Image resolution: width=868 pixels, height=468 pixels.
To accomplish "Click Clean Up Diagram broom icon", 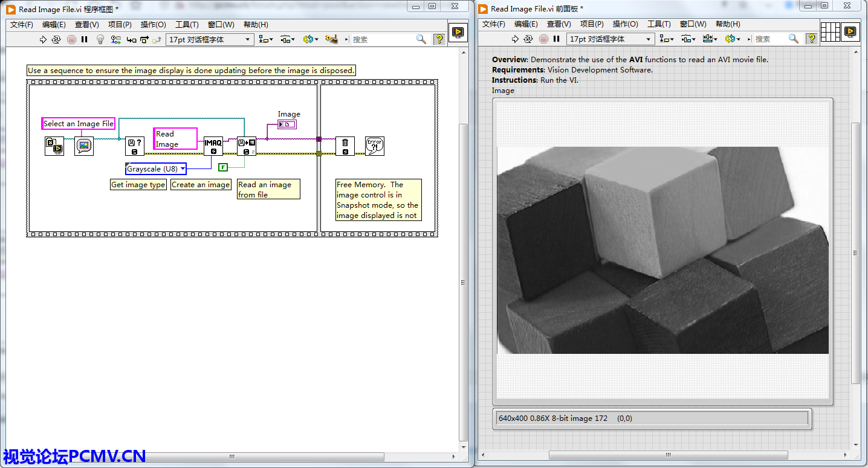I will click(x=331, y=39).
